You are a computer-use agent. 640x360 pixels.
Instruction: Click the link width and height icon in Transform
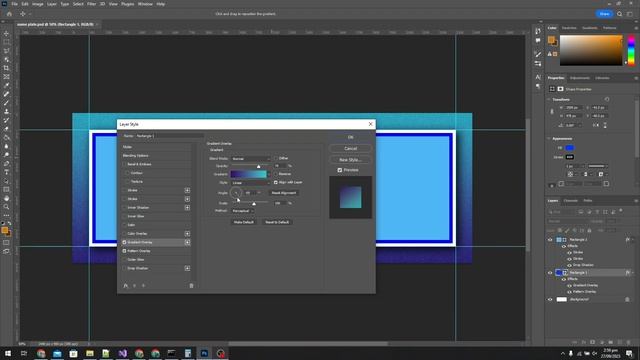click(552, 111)
